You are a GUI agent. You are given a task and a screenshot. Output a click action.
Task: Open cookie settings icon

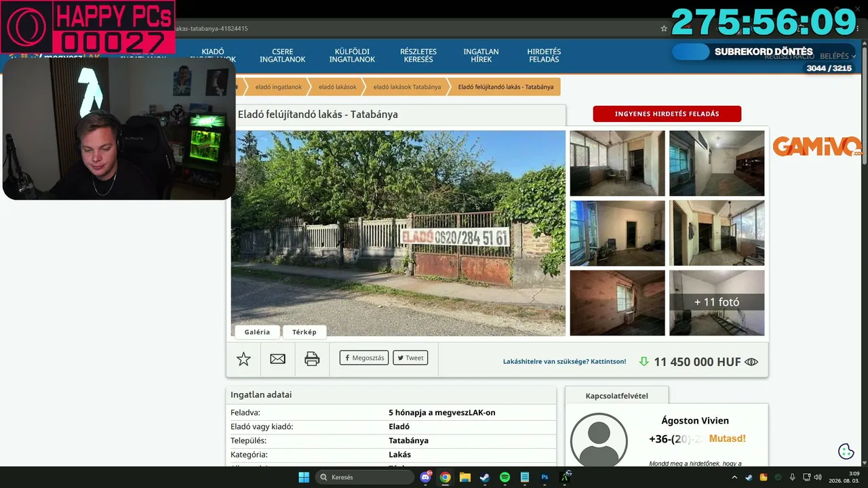click(846, 451)
